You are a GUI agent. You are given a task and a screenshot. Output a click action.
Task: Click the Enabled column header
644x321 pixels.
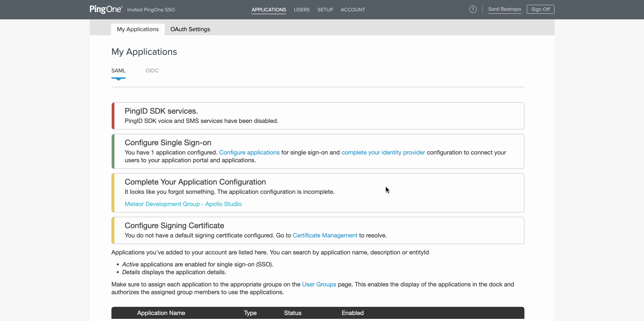(352, 313)
